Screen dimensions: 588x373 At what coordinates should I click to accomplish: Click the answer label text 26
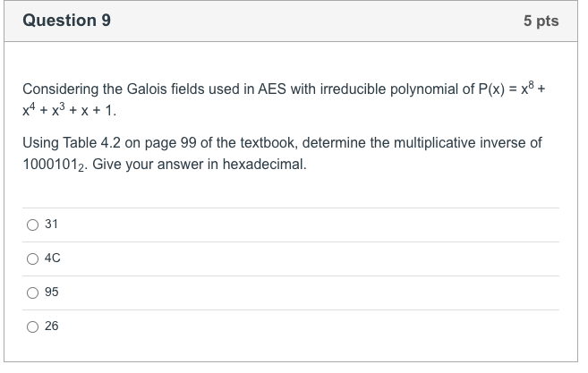[52, 326]
